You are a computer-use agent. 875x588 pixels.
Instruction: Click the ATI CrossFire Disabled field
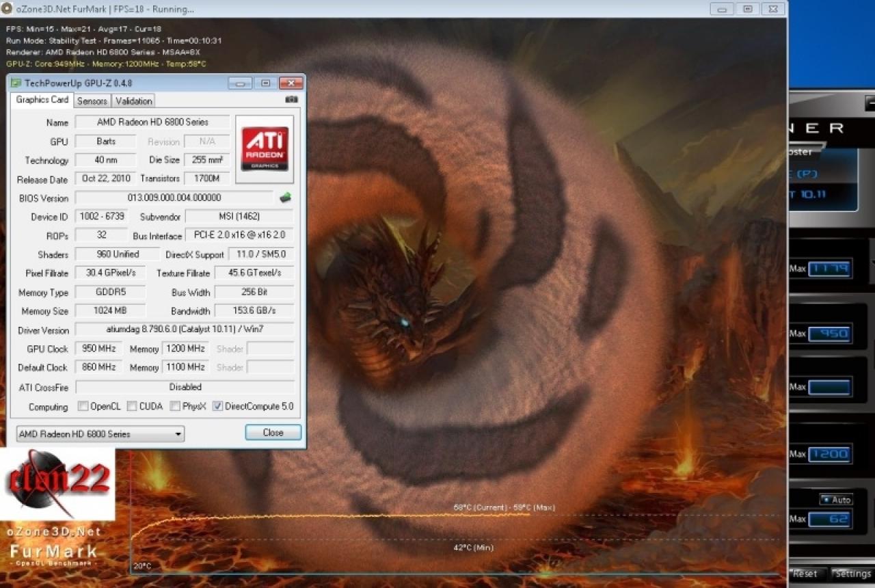(x=185, y=387)
